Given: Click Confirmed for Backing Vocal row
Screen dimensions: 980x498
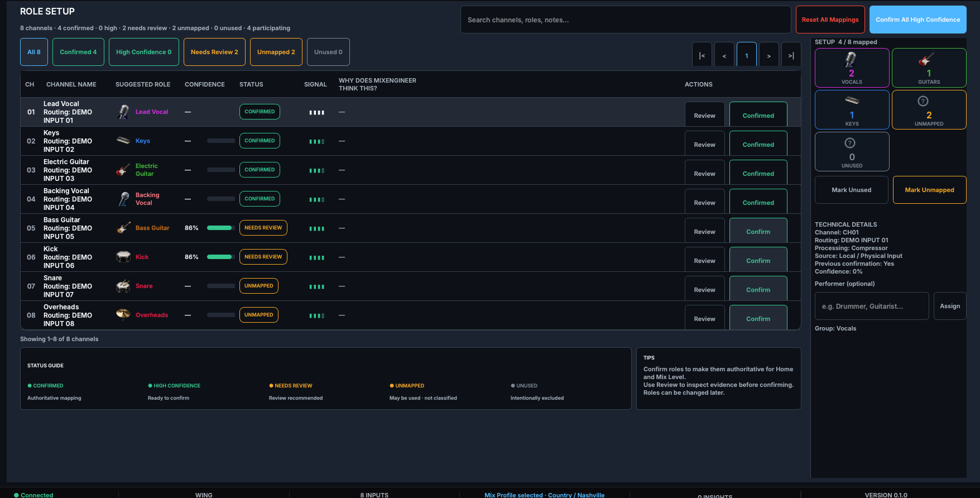Looking at the screenshot, I should [x=758, y=202].
